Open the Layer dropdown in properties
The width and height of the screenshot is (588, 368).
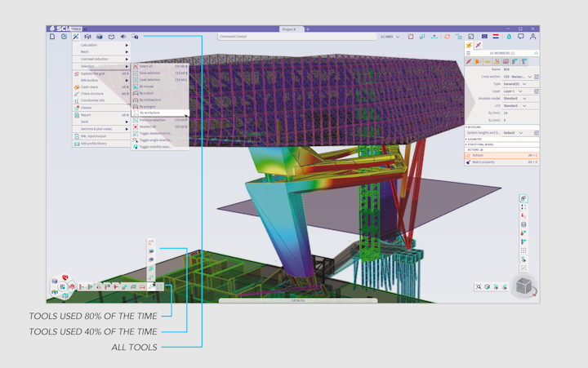[516, 91]
